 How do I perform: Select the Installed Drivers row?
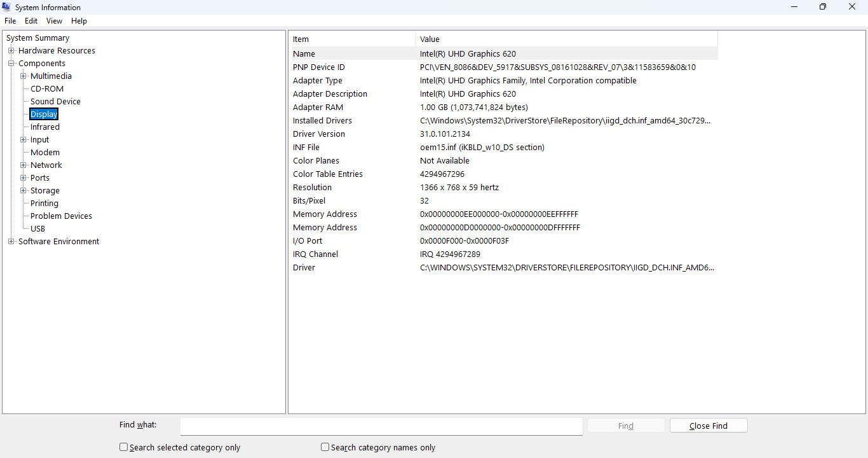click(504, 121)
